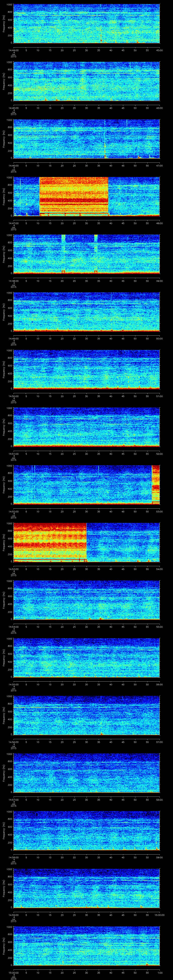Click the "52:00" end-of-axis time label
The height and width of the screenshot is (980, 173).
point(159,454)
